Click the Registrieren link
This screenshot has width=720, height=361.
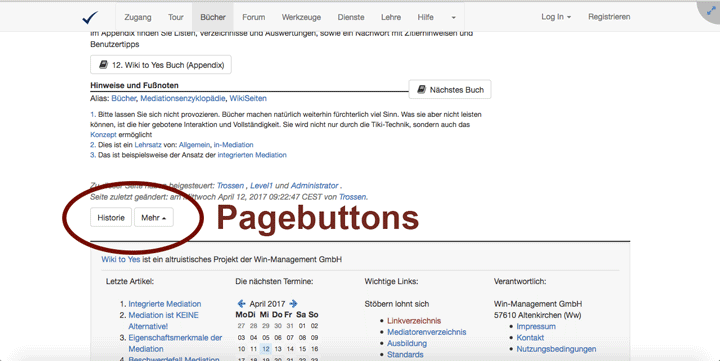coord(609,17)
